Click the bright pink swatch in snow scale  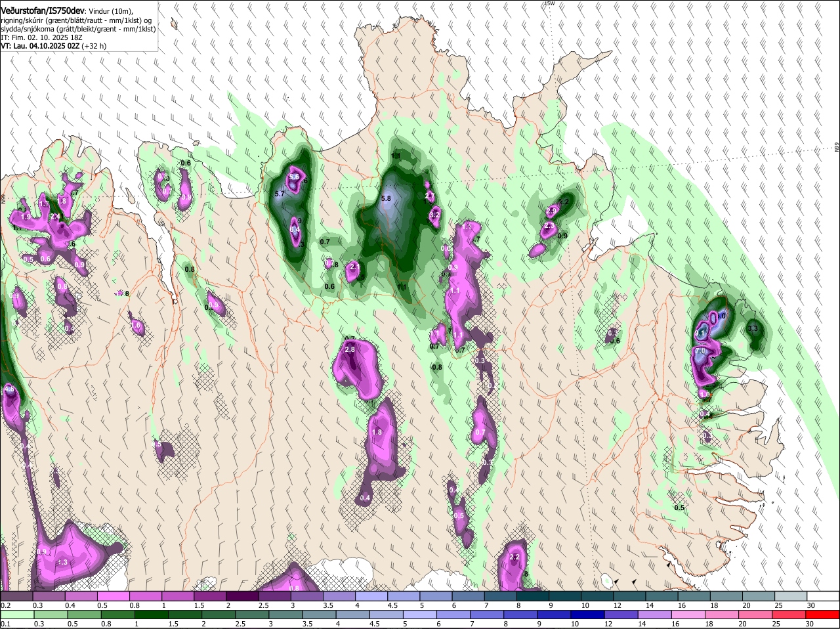pyautogui.click(x=114, y=596)
